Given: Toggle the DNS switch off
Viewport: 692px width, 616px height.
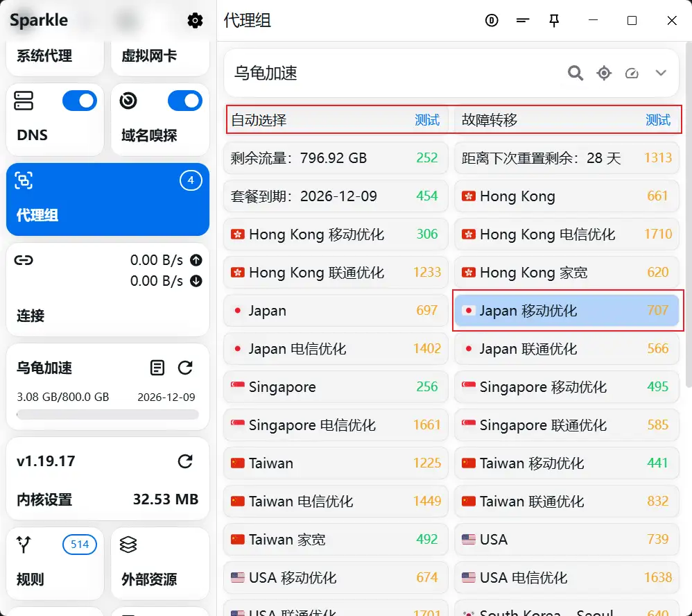Looking at the screenshot, I should coord(80,101).
